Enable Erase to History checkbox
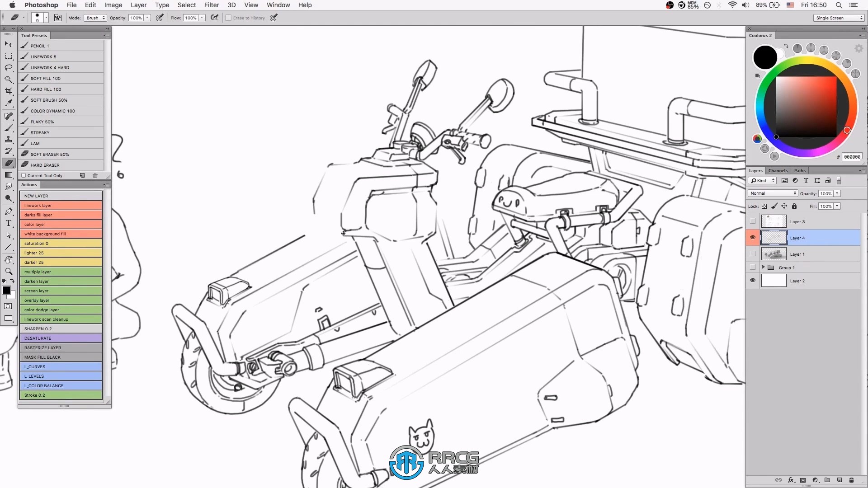The height and width of the screenshot is (488, 868). click(x=228, y=18)
